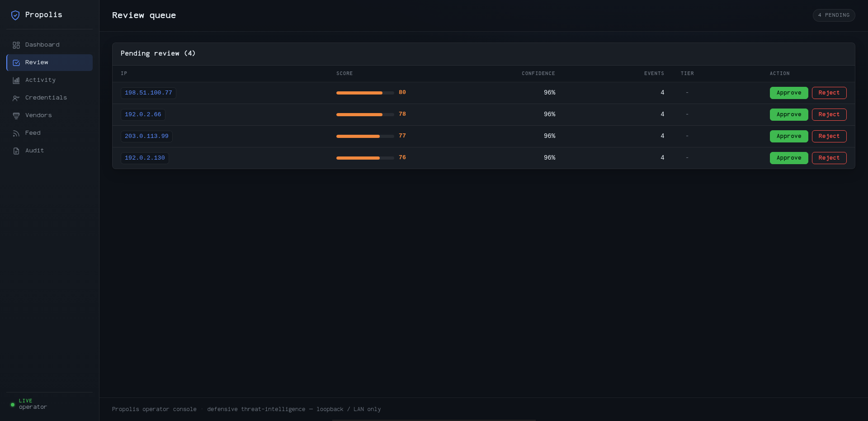This screenshot has height=421, width=868.
Task: Click the operator user label
Action: [x=33, y=407]
